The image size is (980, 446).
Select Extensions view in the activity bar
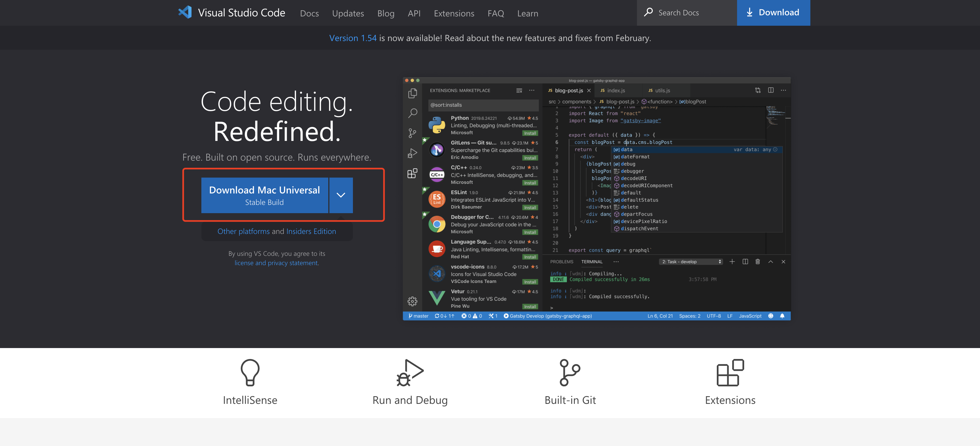coord(412,173)
